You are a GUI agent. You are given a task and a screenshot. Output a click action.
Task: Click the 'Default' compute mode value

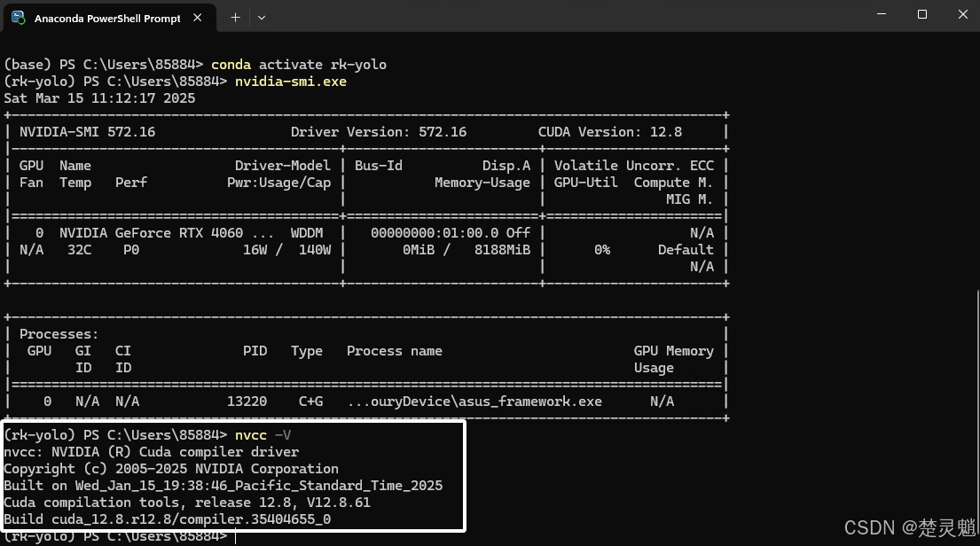(x=685, y=250)
